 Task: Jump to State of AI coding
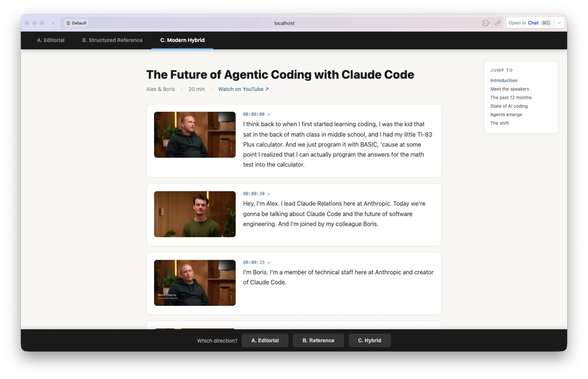(x=509, y=106)
